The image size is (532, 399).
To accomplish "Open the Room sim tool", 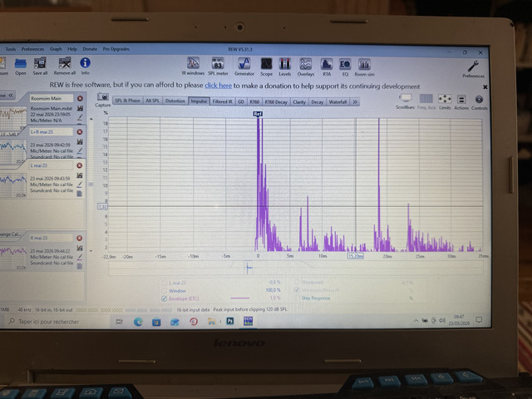I will pyautogui.click(x=364, y=67).
